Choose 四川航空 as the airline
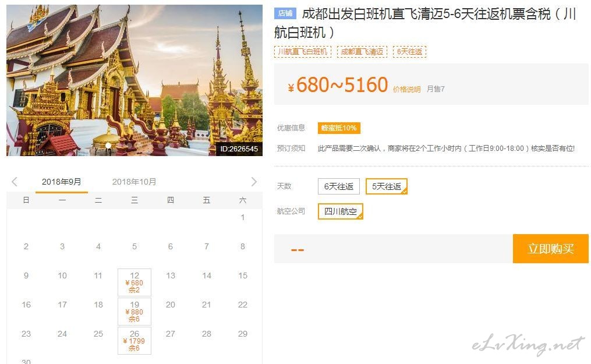Screen dimensions: 591x364 click(x=341, y=211)
